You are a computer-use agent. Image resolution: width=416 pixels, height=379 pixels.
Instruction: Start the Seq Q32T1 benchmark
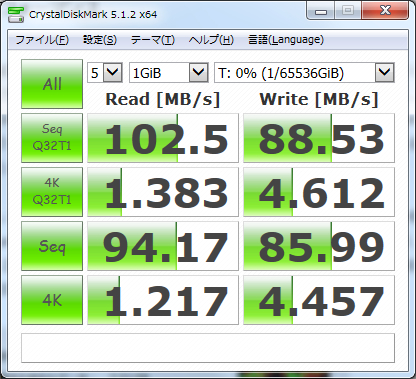pyautogui.click(x=52, y=138)
